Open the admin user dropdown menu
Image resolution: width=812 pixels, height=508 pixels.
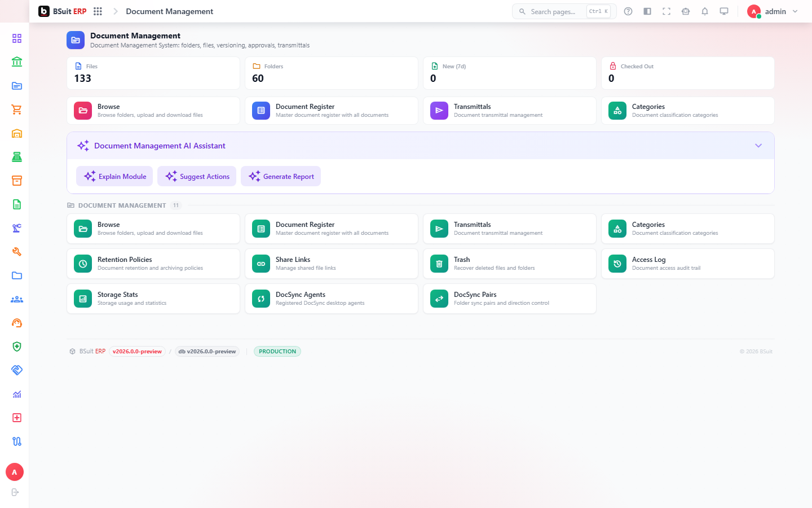click(x=773, y=11)
